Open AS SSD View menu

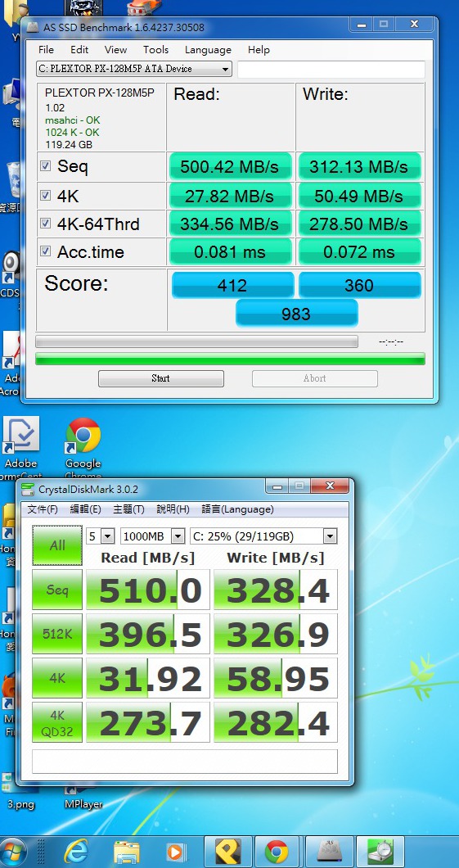coord(115,50)
